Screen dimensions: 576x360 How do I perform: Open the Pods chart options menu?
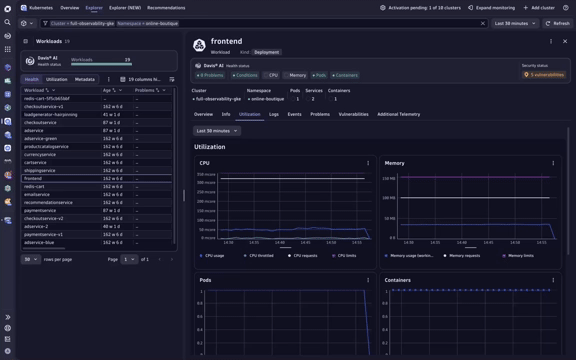point(368,280)
